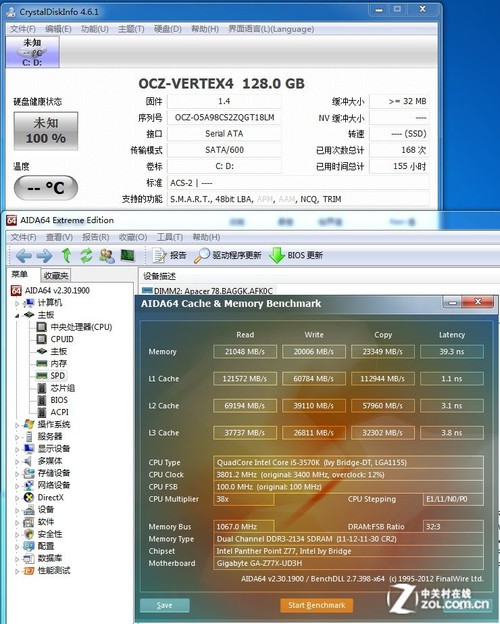
Task: Expand the 操作系统 tree node arrow
Action: 17,425
